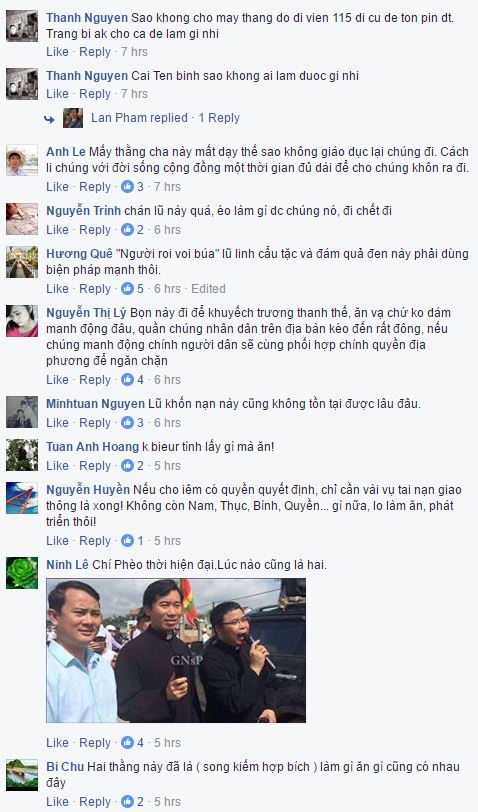Screen dimensions: 478x812
Task: Click the like icon on Nguyễn Thị Lý's comment
Action: click(127, 380)
